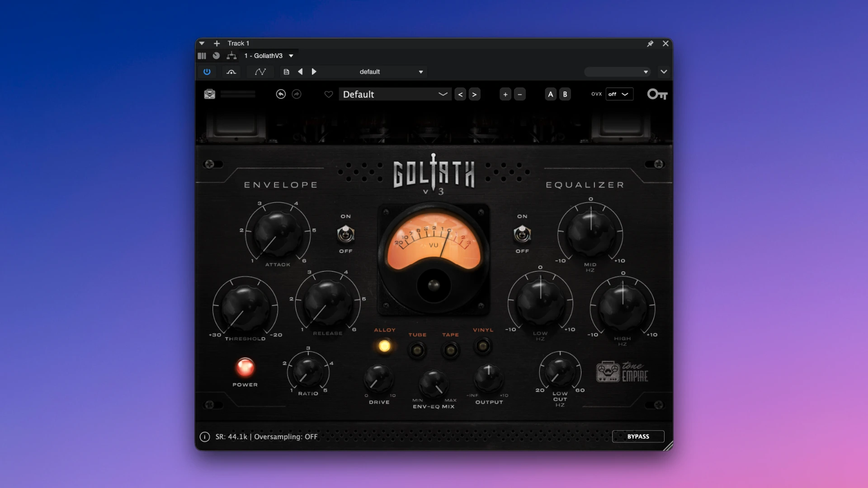The width and height of the screenshot is (868, 488).
Task: Click the RATIO knob
Action: click(x=308, y=372)
